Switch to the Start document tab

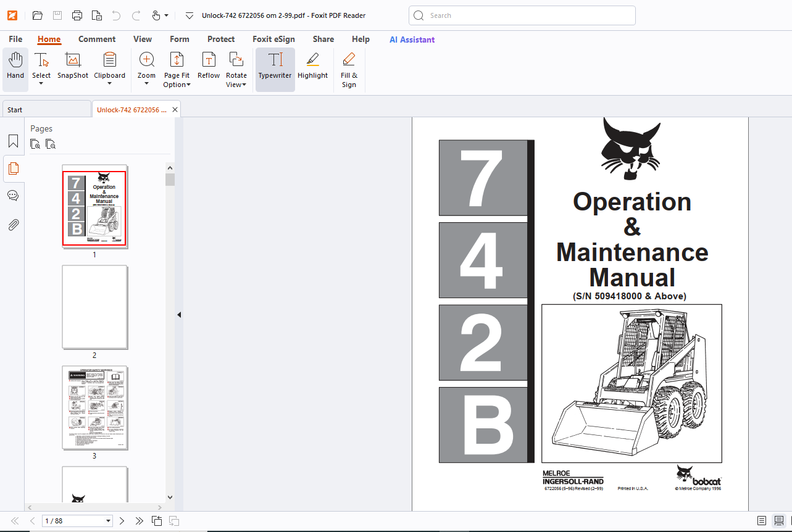(x=46, y=110)
